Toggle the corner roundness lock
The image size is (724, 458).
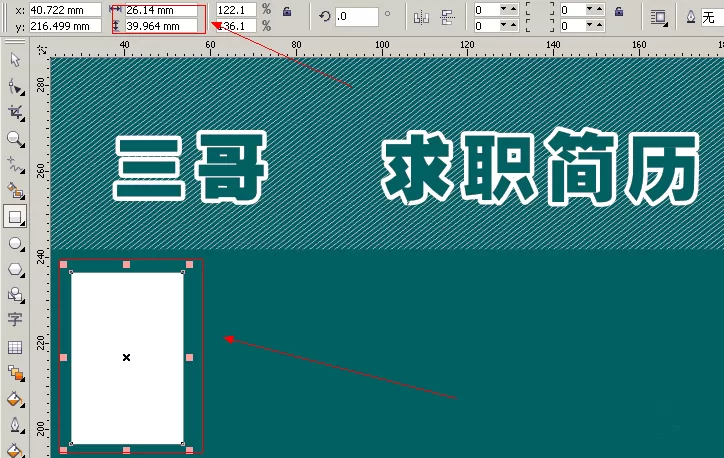click(x=619, y=12)
